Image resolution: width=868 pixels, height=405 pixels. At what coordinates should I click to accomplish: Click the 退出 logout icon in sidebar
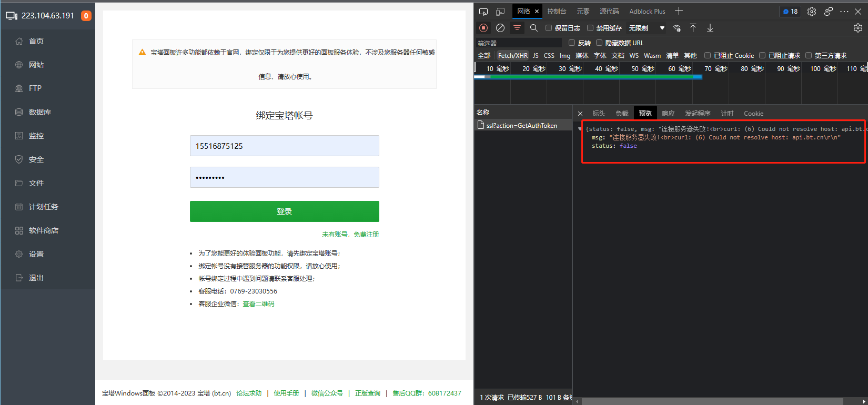19,278
